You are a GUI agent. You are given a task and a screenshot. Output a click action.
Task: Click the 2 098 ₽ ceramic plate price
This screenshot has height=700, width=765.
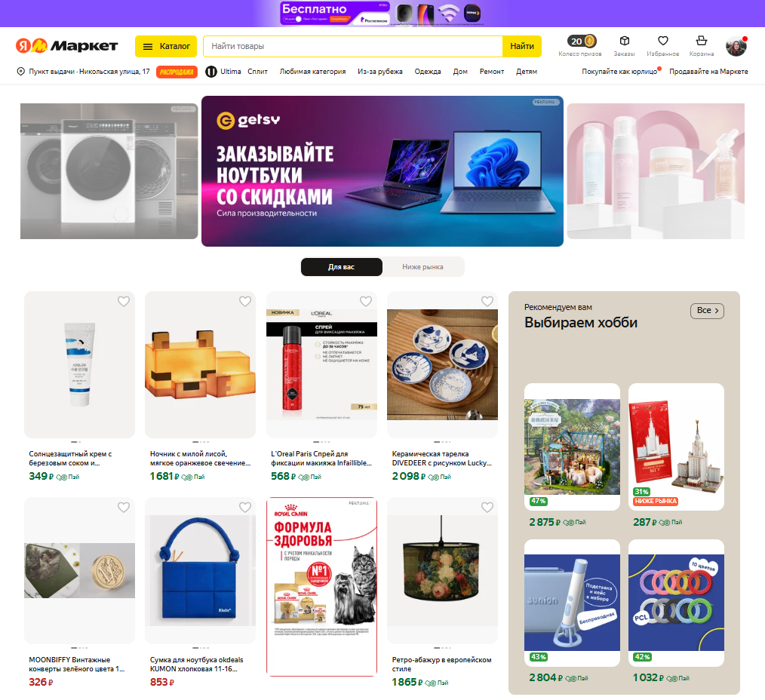click(409, 476)
